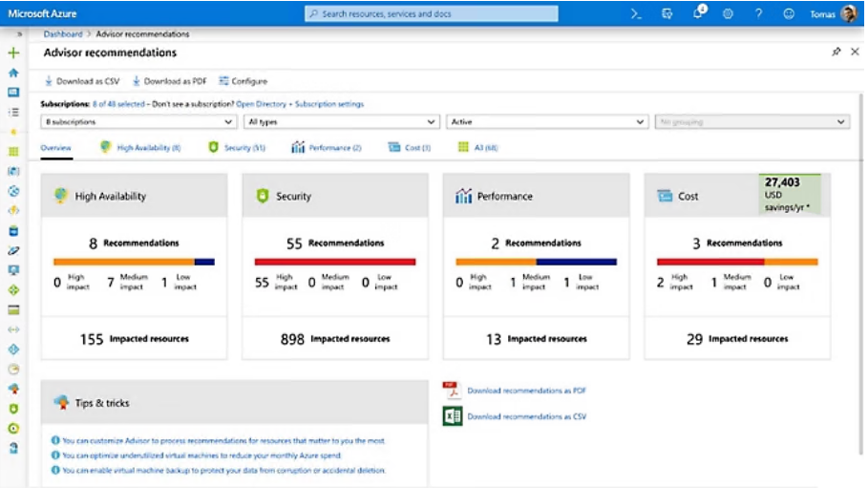This screenshot has height=488, width=868.
Task: Click the search resources, services and docs field
Action: pos(432,13)
